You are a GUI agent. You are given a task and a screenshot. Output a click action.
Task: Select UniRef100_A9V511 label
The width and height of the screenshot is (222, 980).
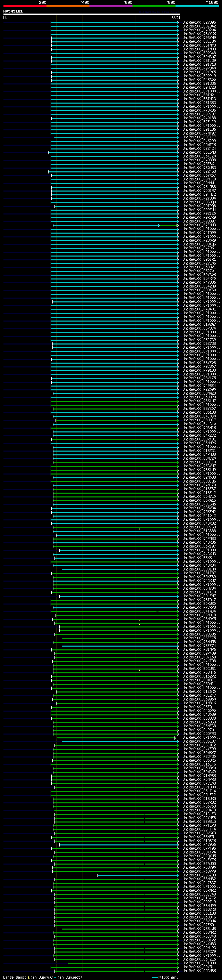(199, 967)
